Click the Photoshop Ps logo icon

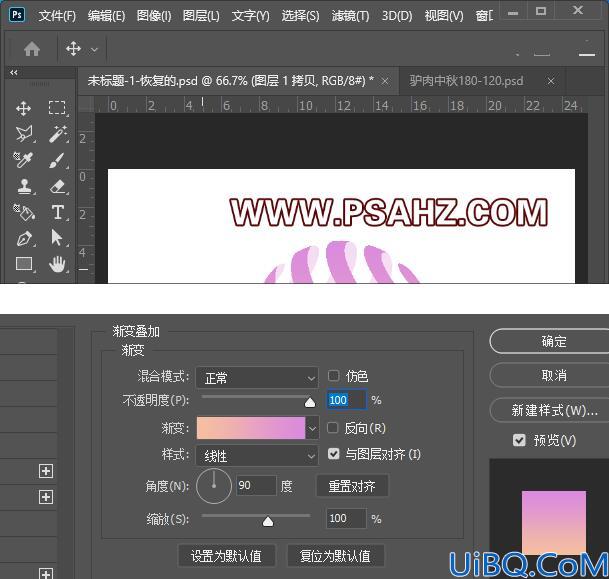(x=17, y=15)
